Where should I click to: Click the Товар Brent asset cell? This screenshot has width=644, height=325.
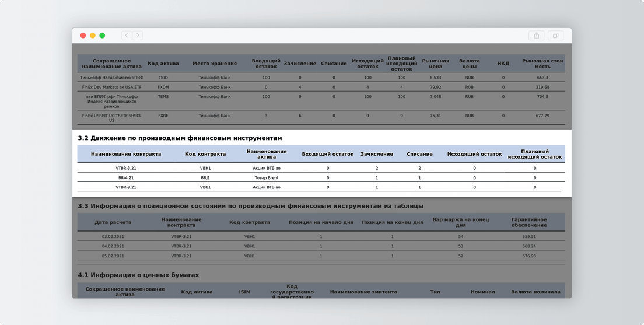point(267,178)
